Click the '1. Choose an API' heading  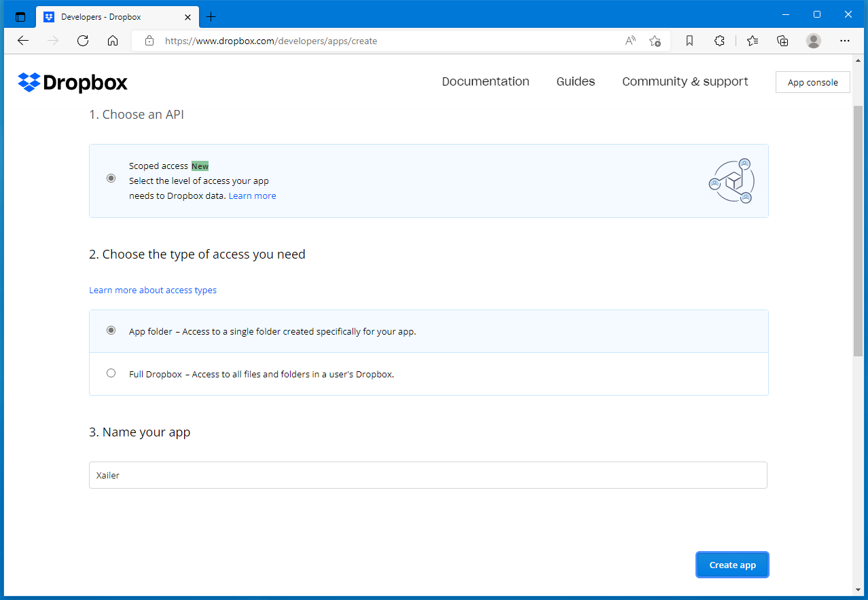pos(137,115)
